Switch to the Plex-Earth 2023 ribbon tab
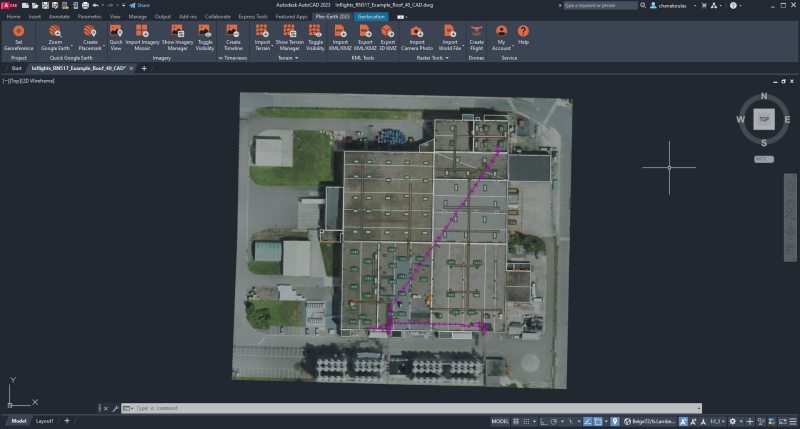This screenshot has width=800, height=429. [x=332, y=17]
